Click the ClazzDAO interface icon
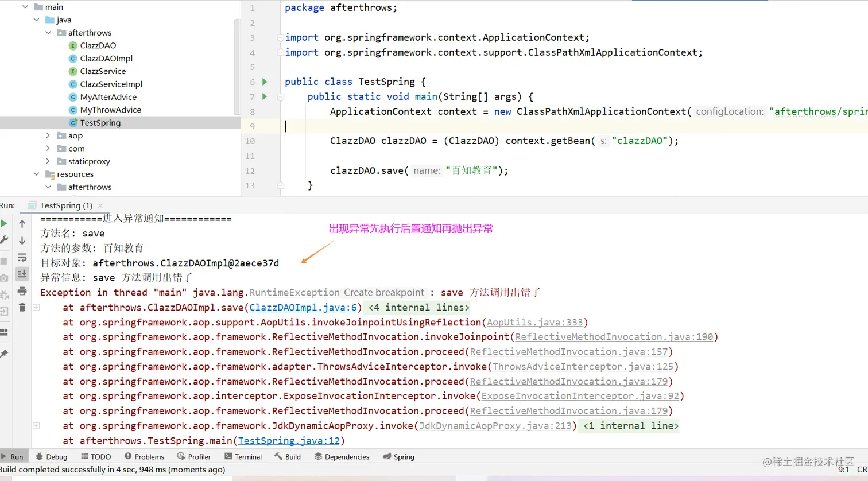The image size is (868, 481). 73,45
